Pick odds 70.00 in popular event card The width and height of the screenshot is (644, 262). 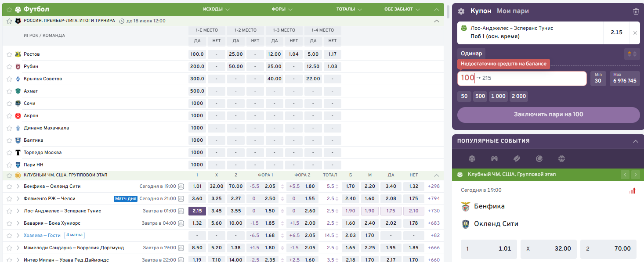[x=608, y=249]
